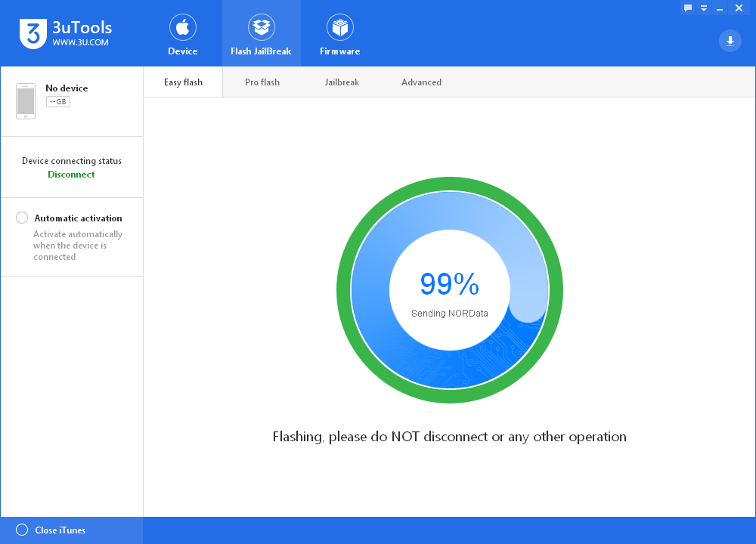Switch to the Pro flash tab

[262, 82]
